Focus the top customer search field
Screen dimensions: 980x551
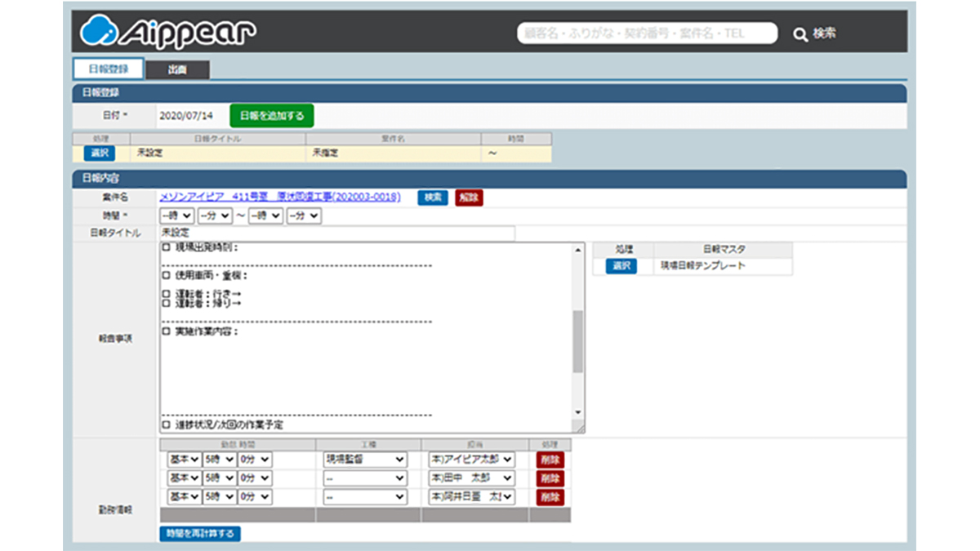tap(646, 33)
